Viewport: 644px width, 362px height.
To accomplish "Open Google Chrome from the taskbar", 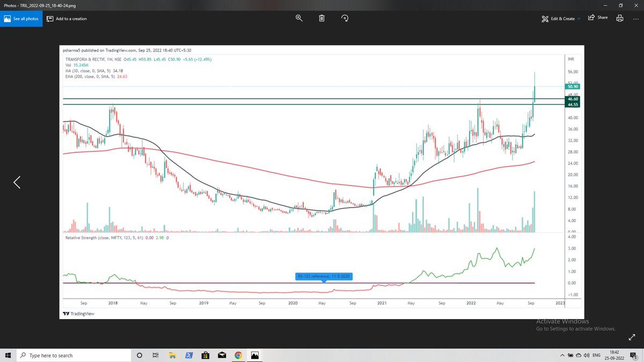I will 238,354.
